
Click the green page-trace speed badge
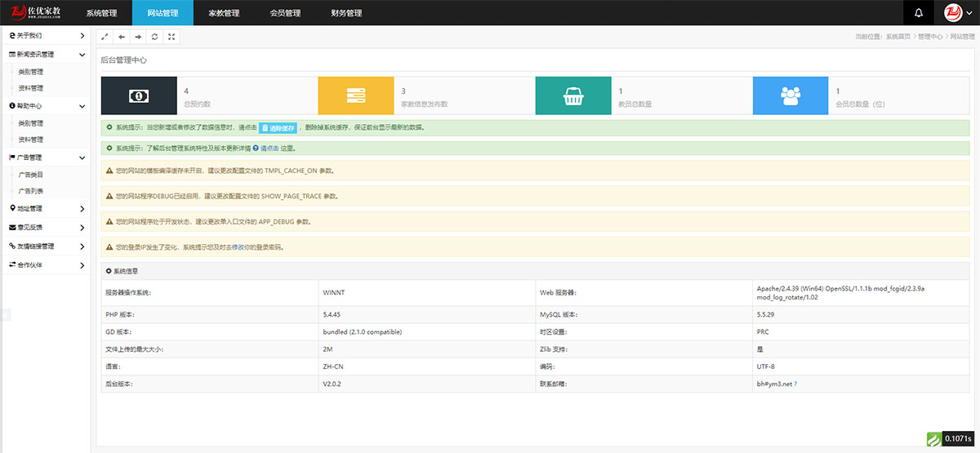(934, 439)
